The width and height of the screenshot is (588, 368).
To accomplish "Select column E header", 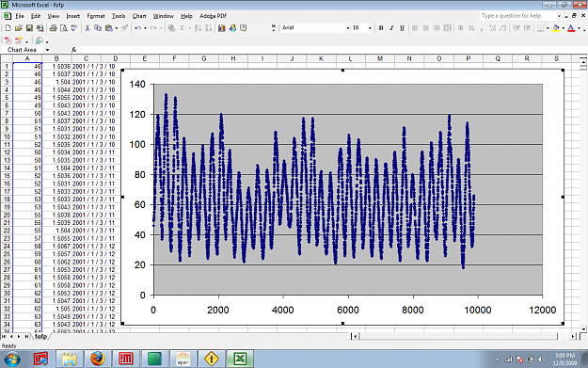I will pos(144,58).
